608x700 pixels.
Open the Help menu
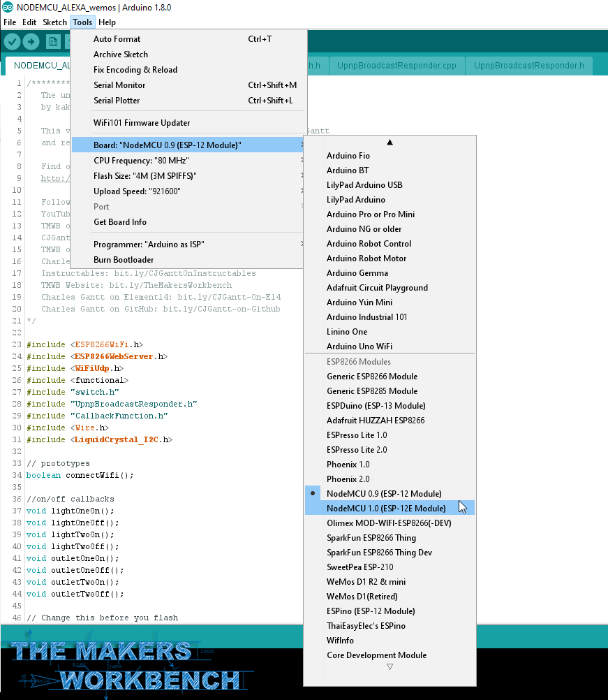[107, 22]
